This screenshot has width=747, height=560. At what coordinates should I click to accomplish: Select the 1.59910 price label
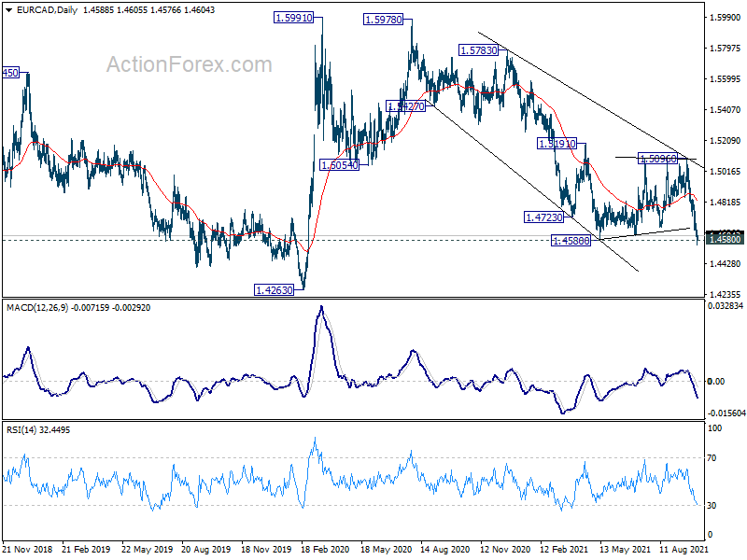tap(294, 18)
